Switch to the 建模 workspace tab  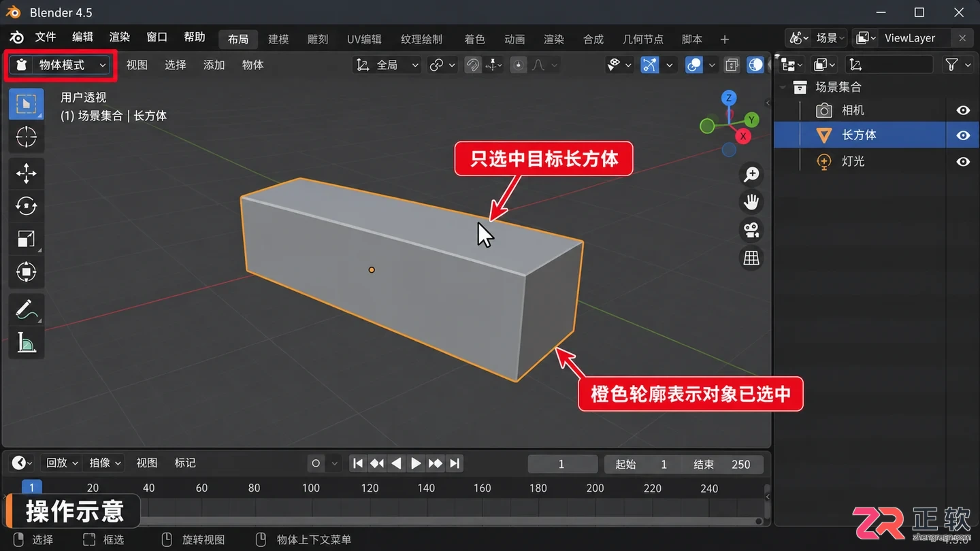point(278,39)
